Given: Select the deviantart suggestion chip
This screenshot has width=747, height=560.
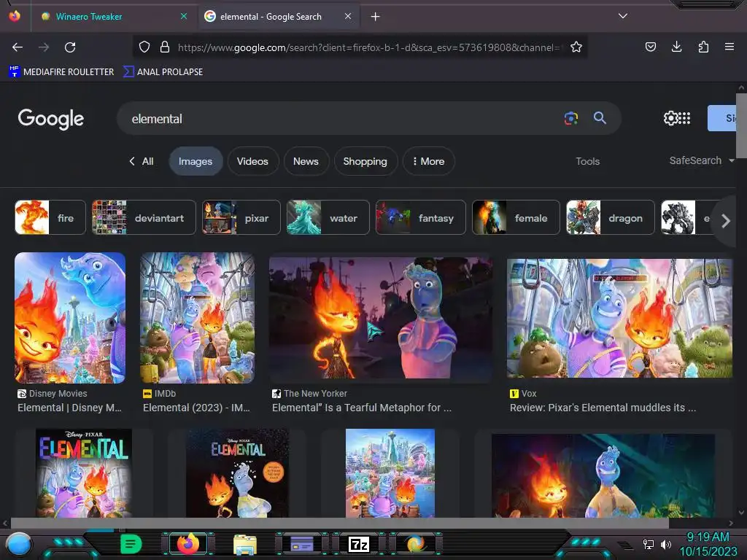Looking at the screenshot, I should point(144,217).
